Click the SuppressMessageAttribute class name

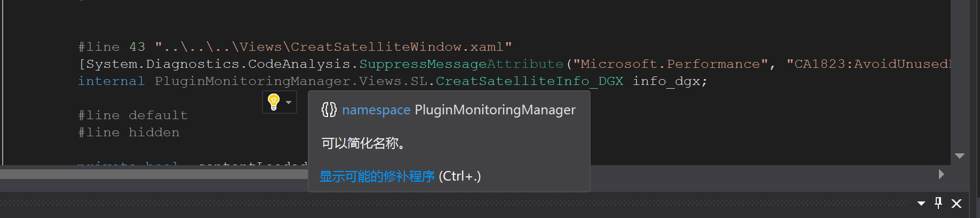(x=461, y=64)
